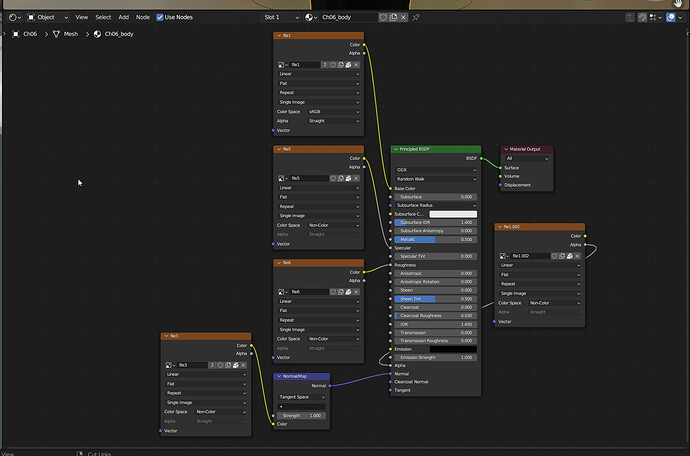The image size is (690, 456).
Task: Toggle the overlays button in header
Action: click(x=670, y=17)
